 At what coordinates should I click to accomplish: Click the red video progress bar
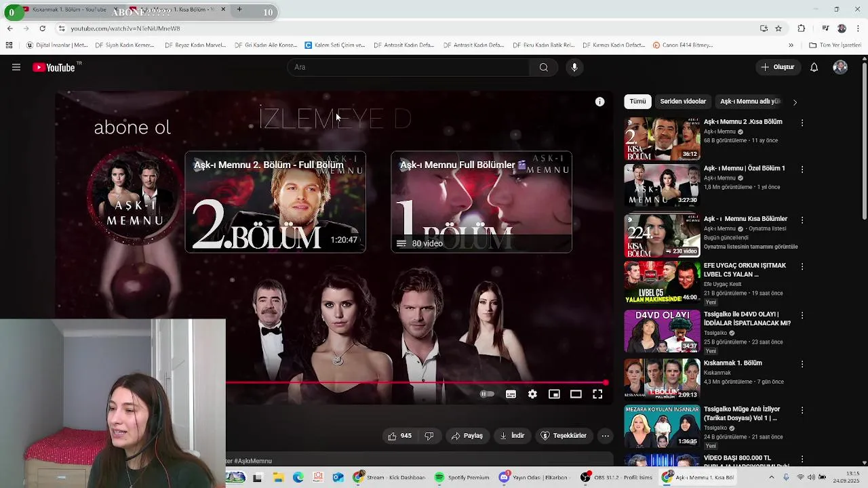point(416,383)
